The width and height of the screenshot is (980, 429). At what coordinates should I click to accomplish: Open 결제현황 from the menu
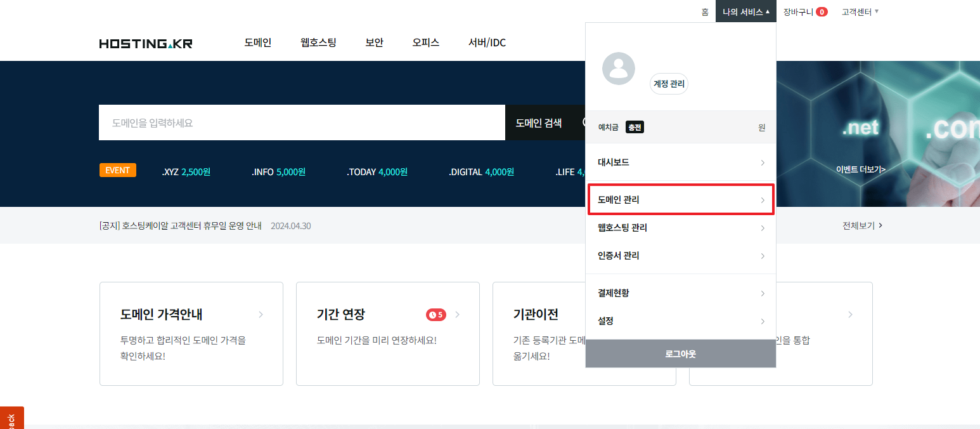click(680, 293)
